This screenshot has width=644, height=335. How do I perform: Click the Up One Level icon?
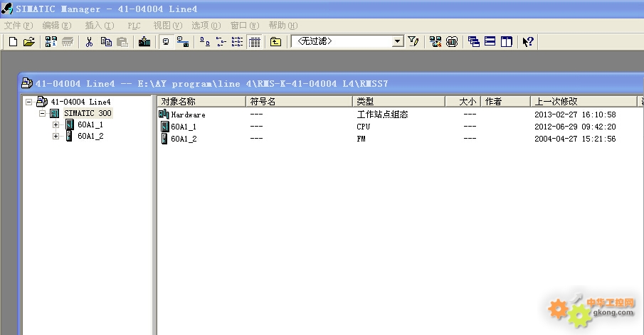tap(275, 41)
